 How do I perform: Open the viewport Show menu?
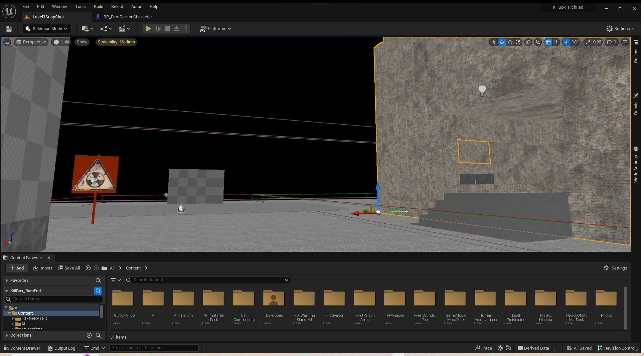click(x=82, y=42)
